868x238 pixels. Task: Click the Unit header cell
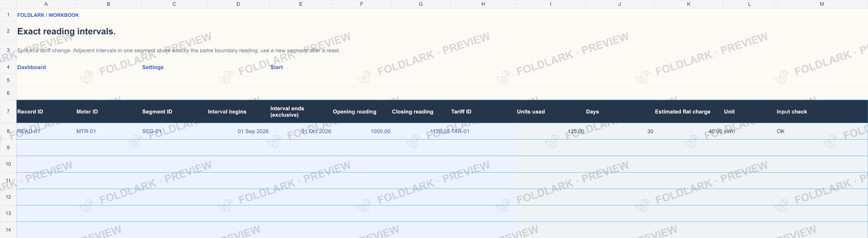[x=750, y=112]
